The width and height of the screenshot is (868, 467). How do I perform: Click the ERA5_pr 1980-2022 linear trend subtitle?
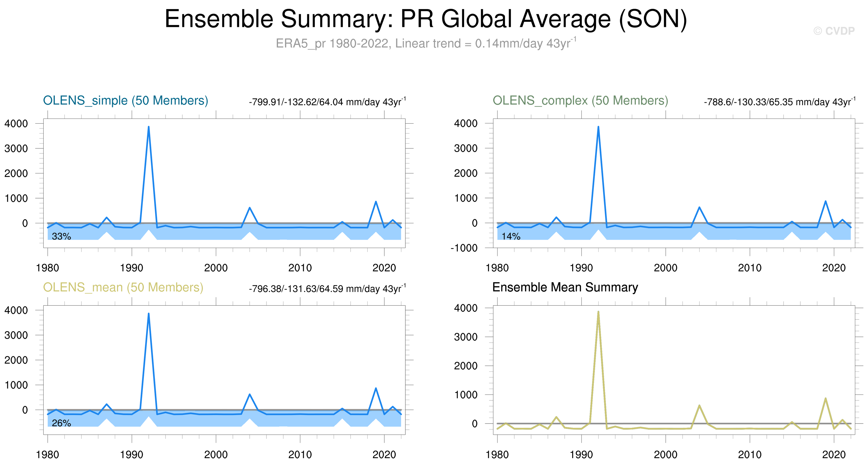click(x=426, y=43)
